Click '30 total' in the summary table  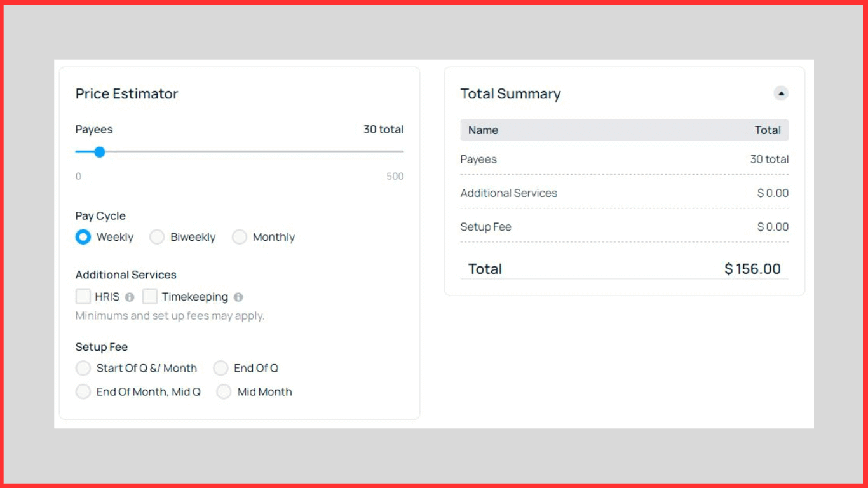tap(770, 159)
